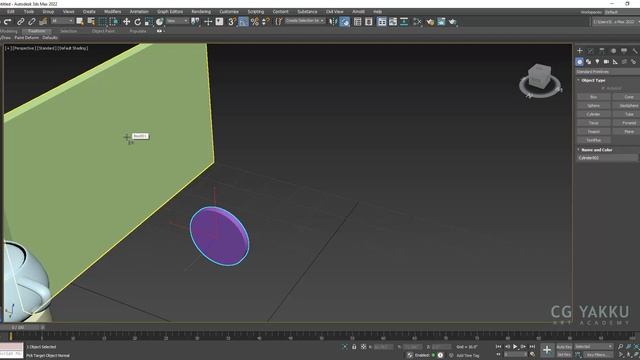This screenshot has width=640, height=360.
Task: Toggle Percent Snap in main toolbar
Action: click(x=255, y=22)
